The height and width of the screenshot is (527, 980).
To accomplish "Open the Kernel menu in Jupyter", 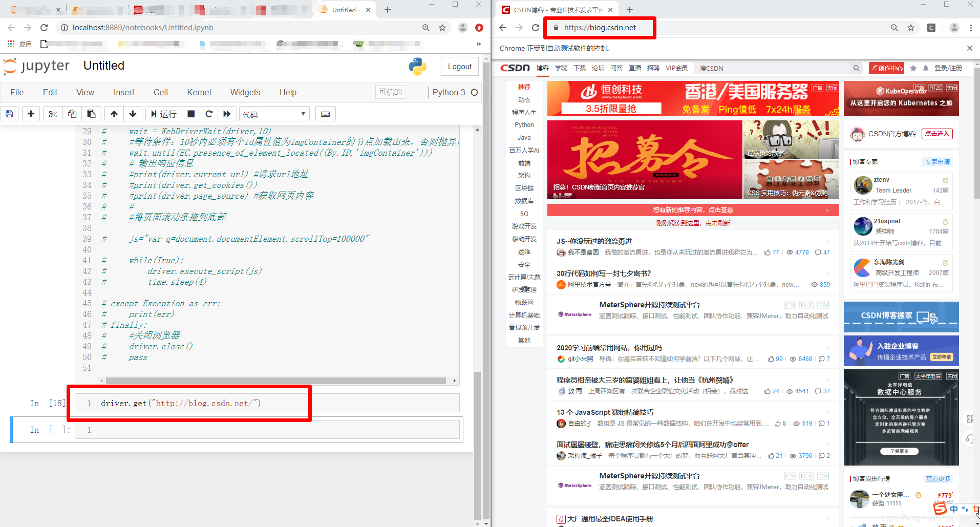I will 199,92.
